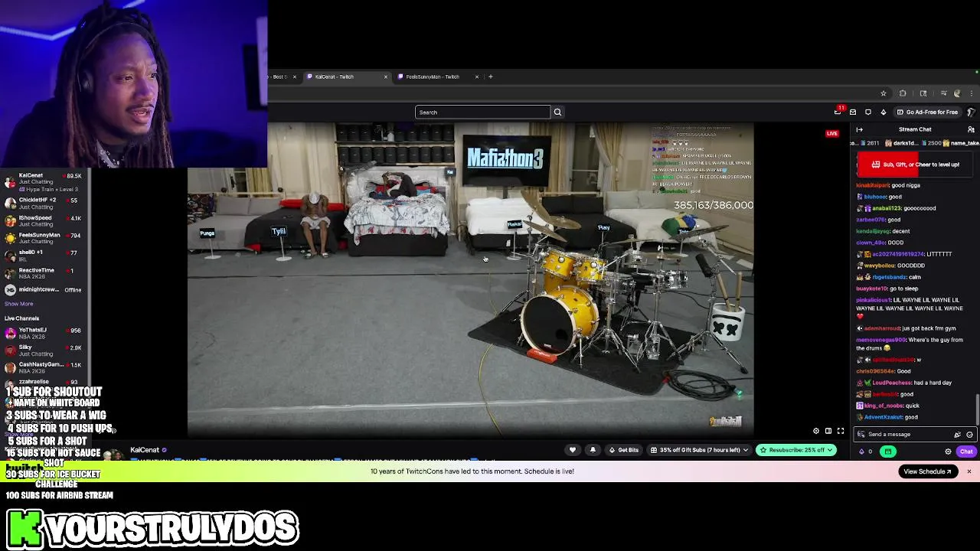Close the FeelsSunnyMan - Twitch browser tab
980x551 pixels.
tap(476, 77)
